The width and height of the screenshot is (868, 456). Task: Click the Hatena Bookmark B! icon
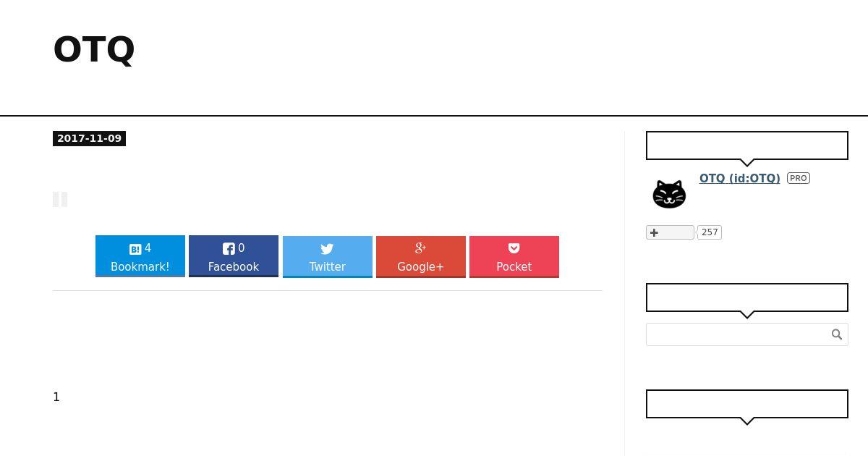(x=135, y=249)
